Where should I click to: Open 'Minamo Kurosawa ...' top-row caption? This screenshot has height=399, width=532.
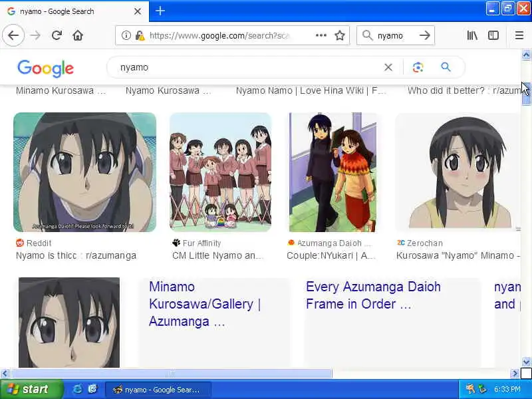[61, 90]
